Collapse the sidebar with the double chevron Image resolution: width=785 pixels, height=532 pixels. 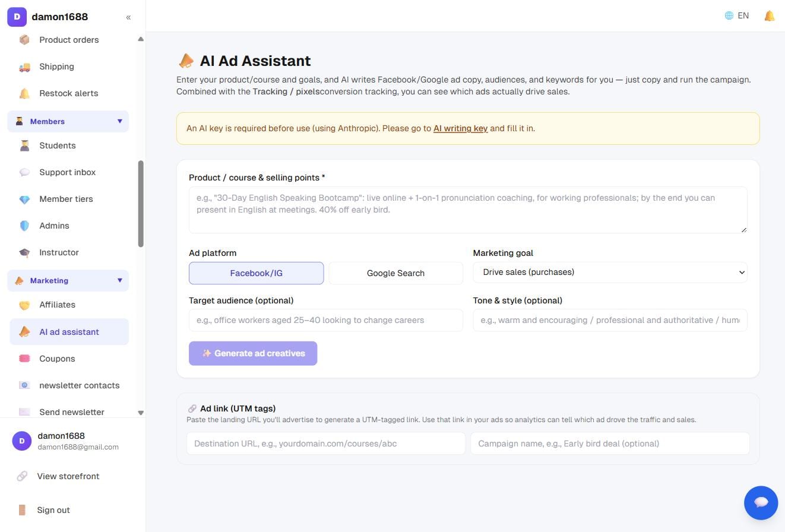[128, 17]
